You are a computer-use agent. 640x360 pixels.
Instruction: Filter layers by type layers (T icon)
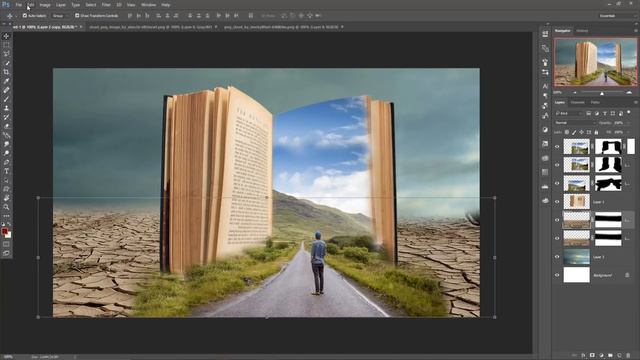click(x=604, y=113)
